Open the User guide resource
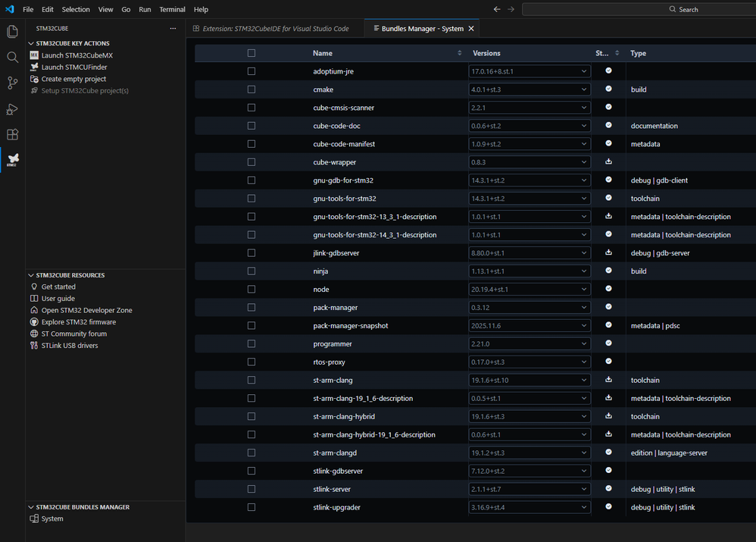Screen dimensions: 756x542 pos(58,298)
